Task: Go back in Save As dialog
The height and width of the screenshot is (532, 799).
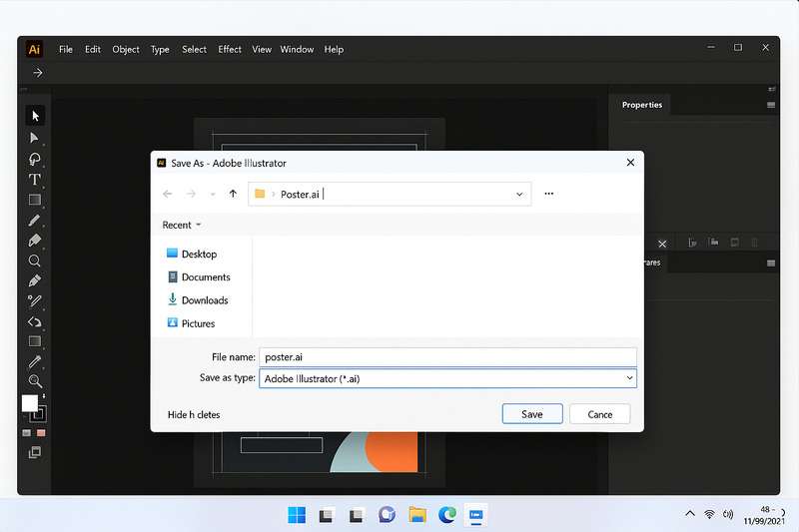Action: [x=167, y=194]
